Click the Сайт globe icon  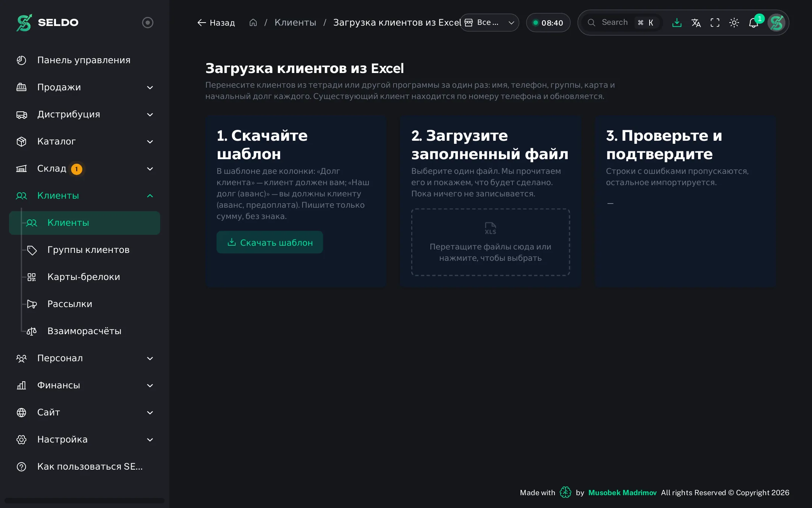pos(21,412)
